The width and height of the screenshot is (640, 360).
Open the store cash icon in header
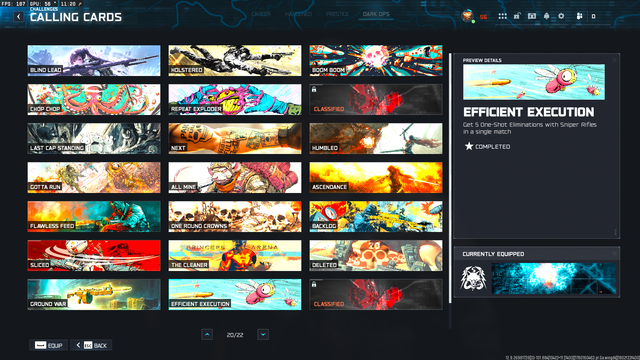point(532,16)
